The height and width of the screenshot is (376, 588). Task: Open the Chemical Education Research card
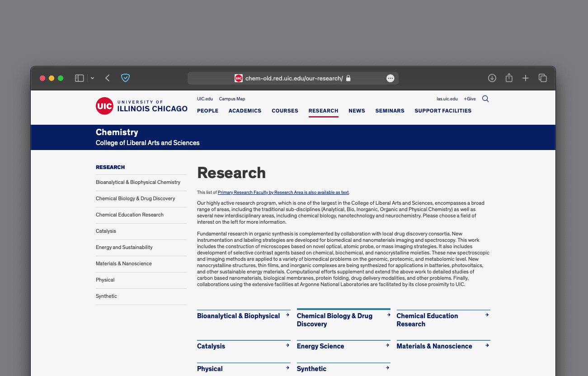pos(443,320)
